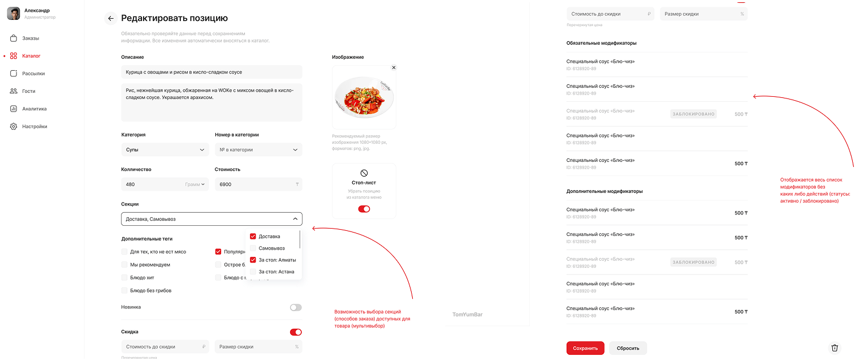This screenshot has height=361, width=868.
Task: Click the trash delete icon at bottom right
Action: tap(835, 348)
